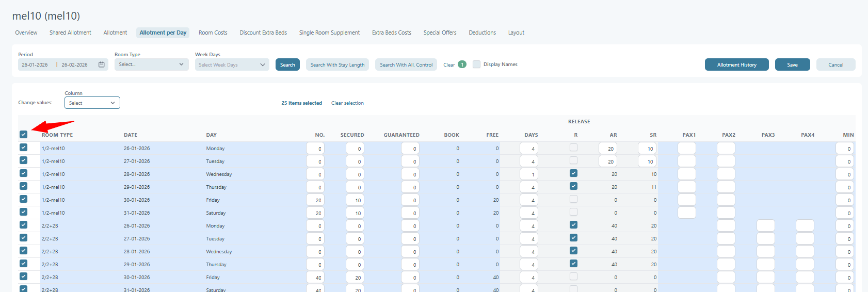Image resolution: width=868 pixels, height=292 pixels.
Task: Click the Search button
Action: click(x=287, y=64)
